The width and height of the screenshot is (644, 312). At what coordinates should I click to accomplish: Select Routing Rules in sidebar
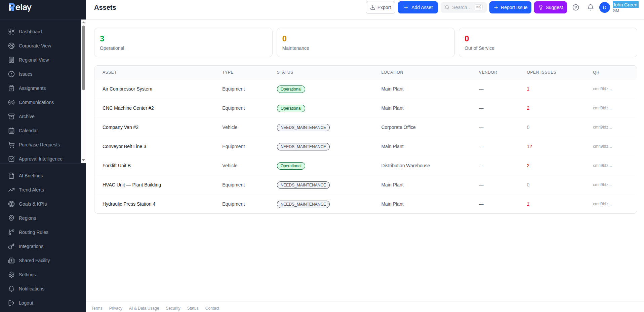43,232
